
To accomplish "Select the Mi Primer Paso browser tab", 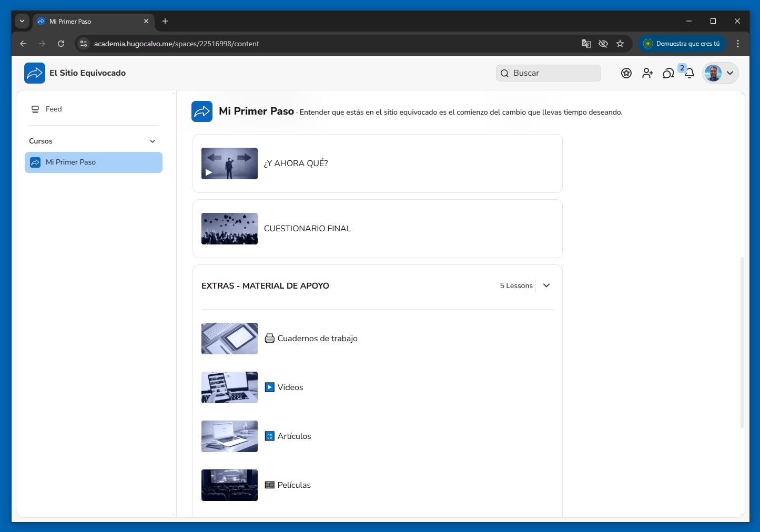I will (94, 21).
